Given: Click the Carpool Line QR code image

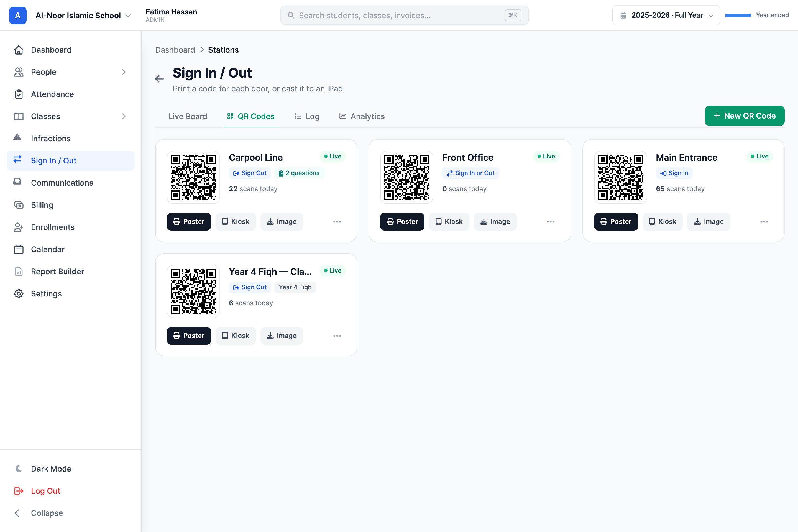Looking at the screenshot, I should click(x=193, y=177).
